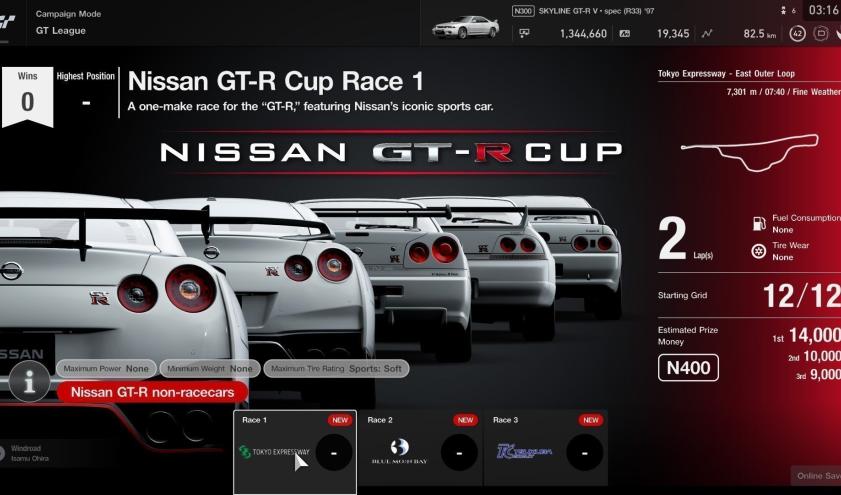
Task: Click the fuel pump icon
Action: (757, 224)
